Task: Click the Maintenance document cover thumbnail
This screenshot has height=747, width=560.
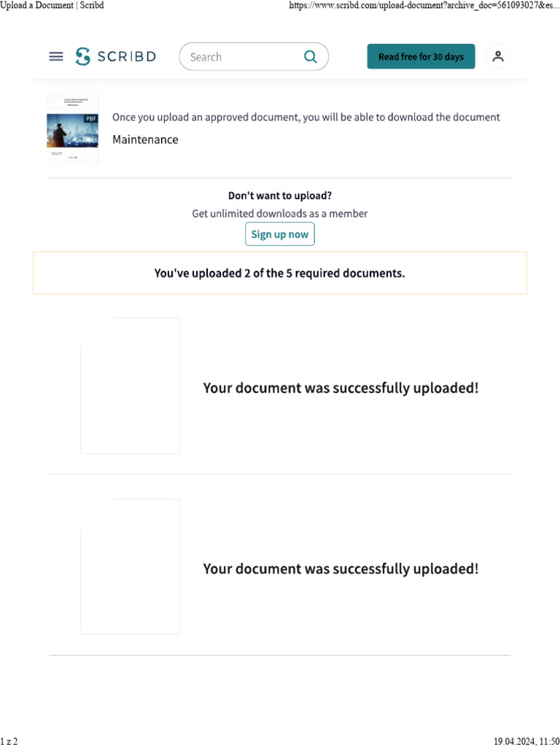Action: coord(72,128)
